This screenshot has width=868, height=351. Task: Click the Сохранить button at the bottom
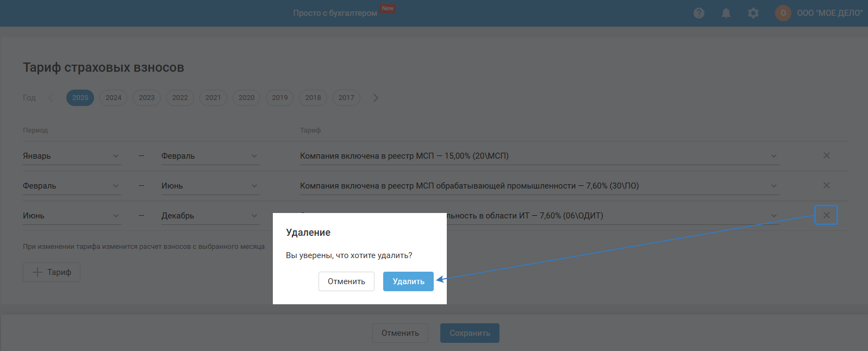click(470, 333)
